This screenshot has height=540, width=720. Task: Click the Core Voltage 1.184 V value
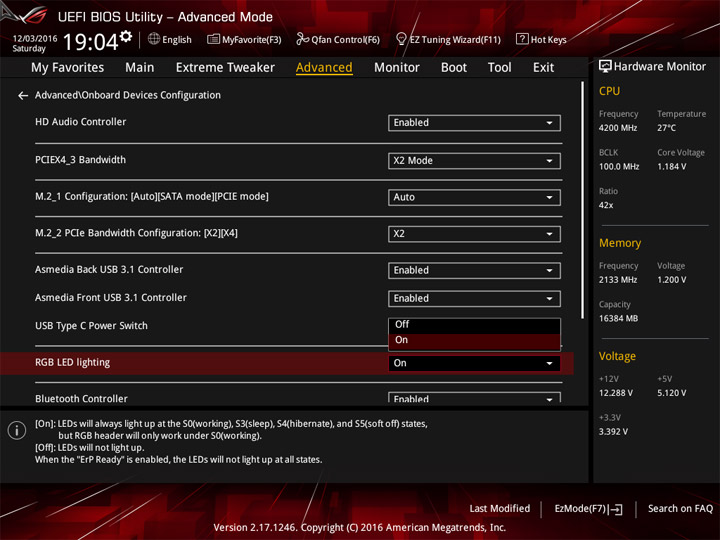(x=671, y=167)
